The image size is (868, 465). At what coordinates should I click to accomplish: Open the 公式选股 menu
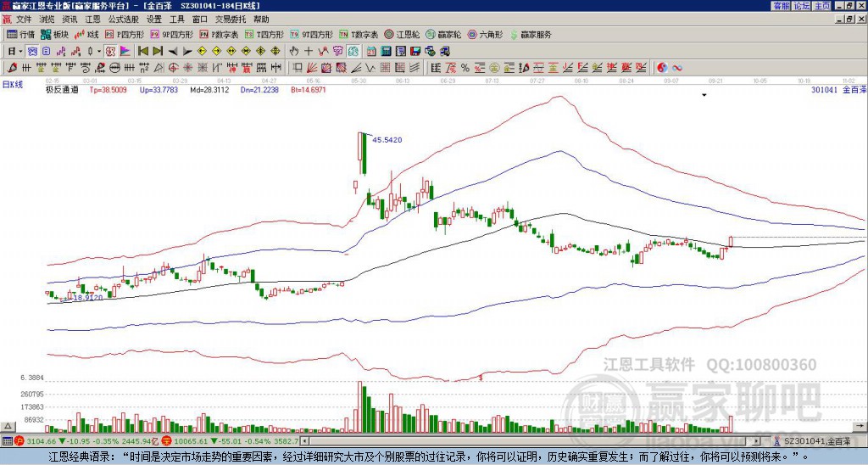(x=124, y=20)
